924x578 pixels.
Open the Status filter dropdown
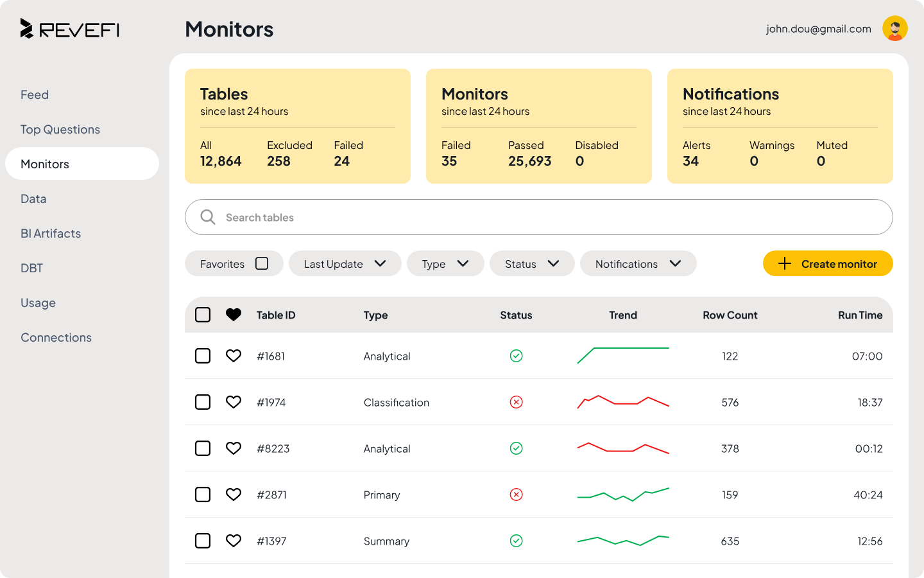[x=532, y=263]
